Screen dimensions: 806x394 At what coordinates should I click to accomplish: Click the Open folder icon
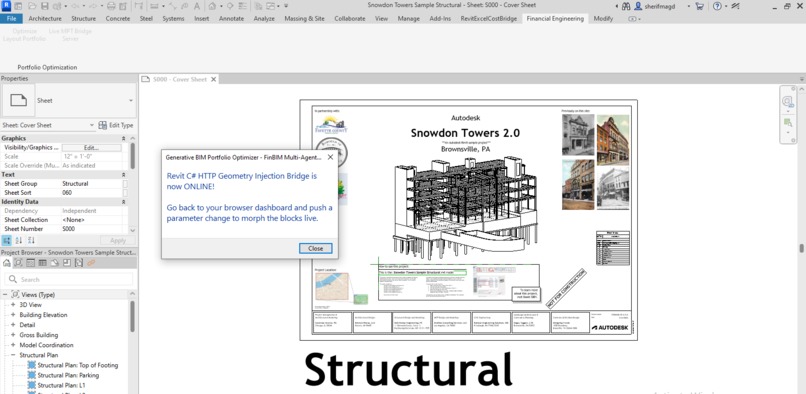click(x=32, y=6)
